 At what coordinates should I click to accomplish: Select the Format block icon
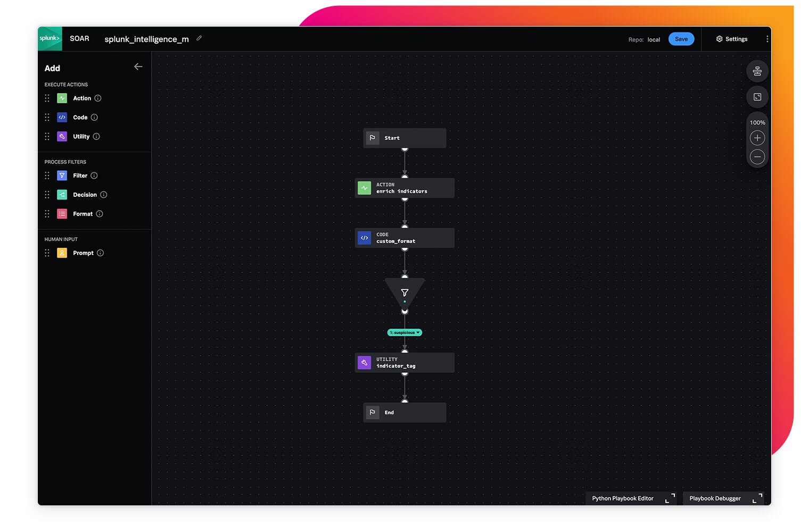(x=62, y=213)
